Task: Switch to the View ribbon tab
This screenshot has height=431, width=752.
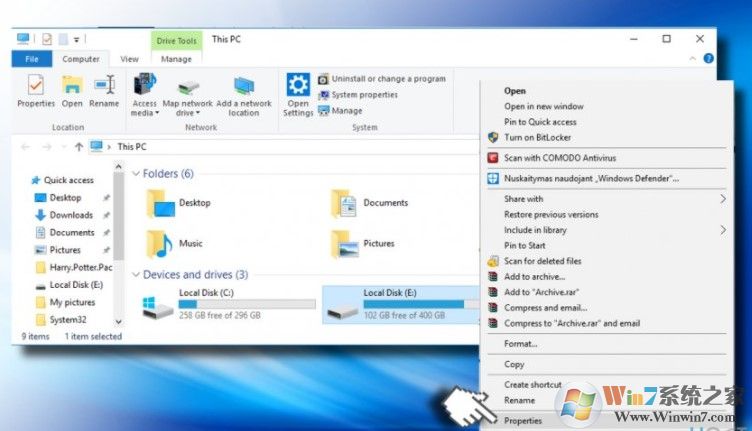Action: coord(130,59)
